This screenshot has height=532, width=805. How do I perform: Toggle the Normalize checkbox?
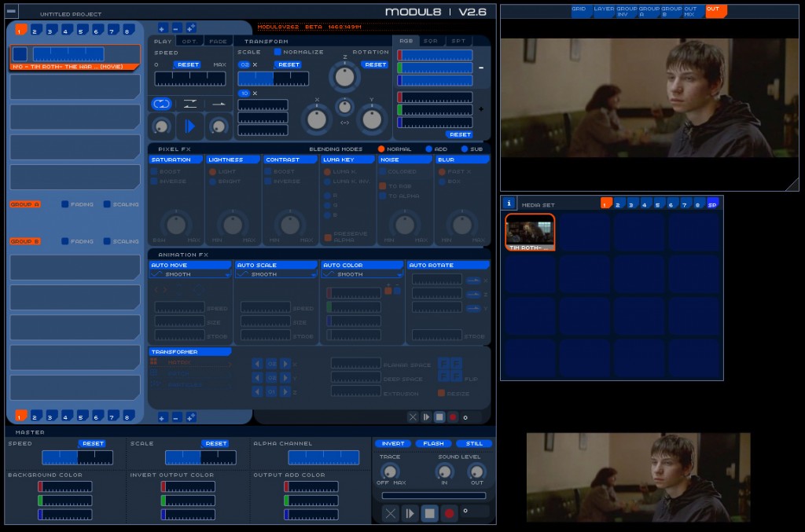tap(278, 52)
